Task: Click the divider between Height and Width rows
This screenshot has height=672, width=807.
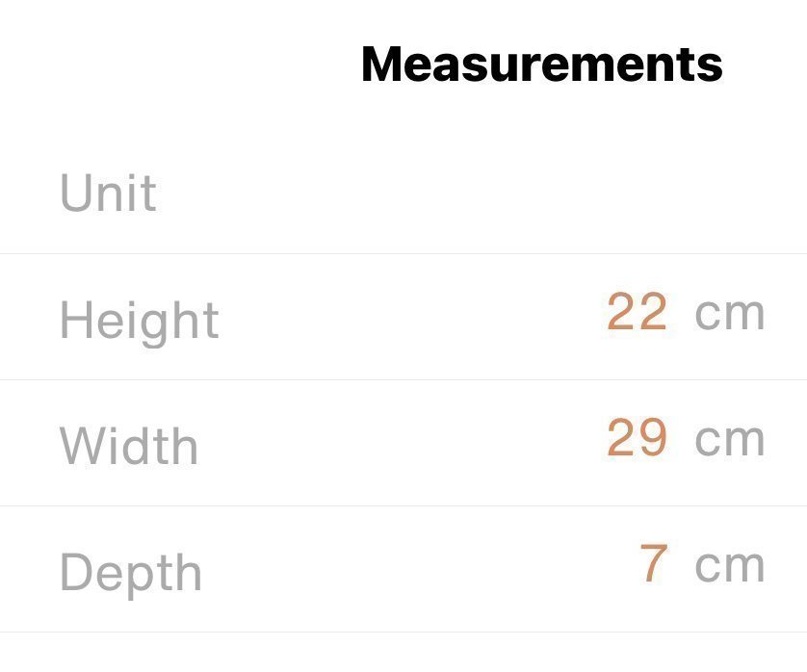Action: coord(403,379)
